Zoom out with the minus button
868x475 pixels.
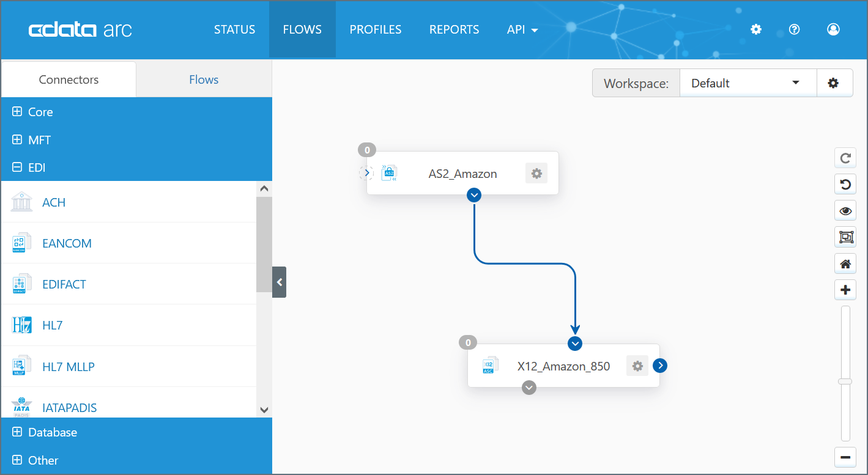click(x=845, y=457)
